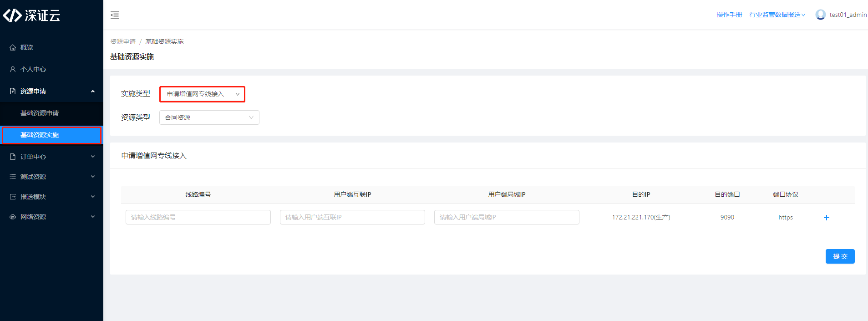This screenshot has width=868, height=321.
Task: Click the file icon beside 订单中心
Action: (13, 157)
